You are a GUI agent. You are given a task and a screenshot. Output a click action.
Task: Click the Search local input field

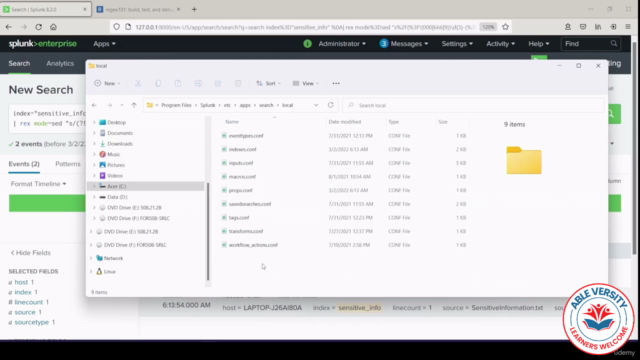pos(473,105)
